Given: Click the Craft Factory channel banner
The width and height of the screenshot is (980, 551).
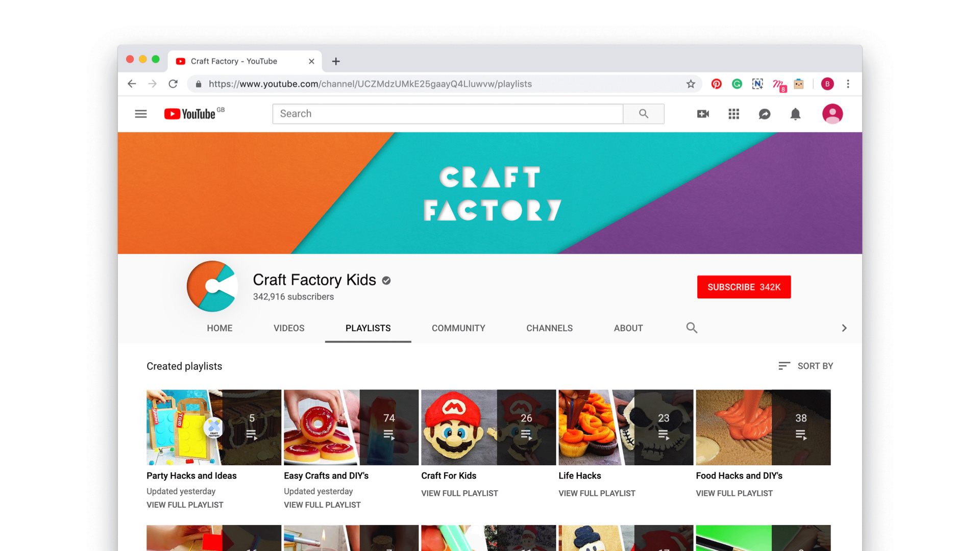Looking at the screenshot, I should 490,193.
